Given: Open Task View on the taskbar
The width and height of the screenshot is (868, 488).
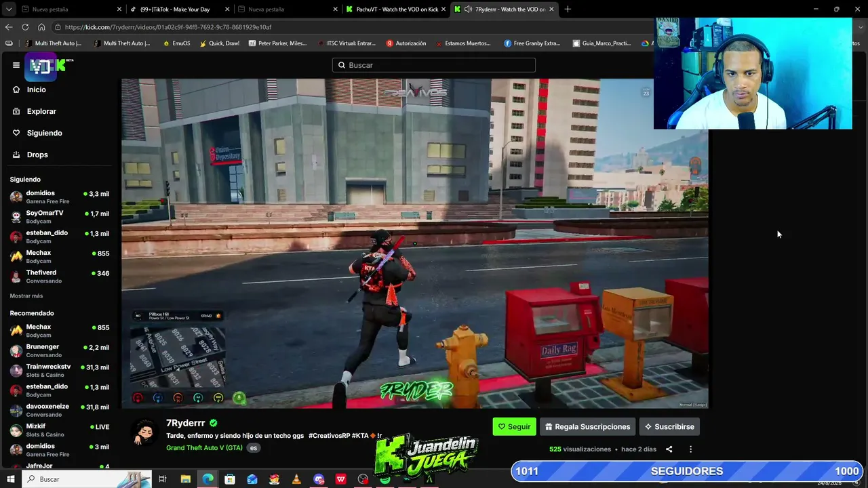Looking at the screenshot, I should (x=163, y=479).
